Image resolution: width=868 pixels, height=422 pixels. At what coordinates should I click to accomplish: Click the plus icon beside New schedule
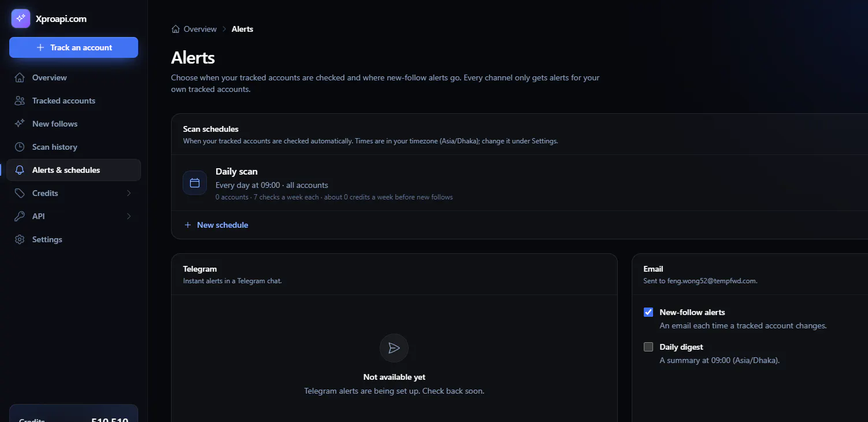pos(187,225)
